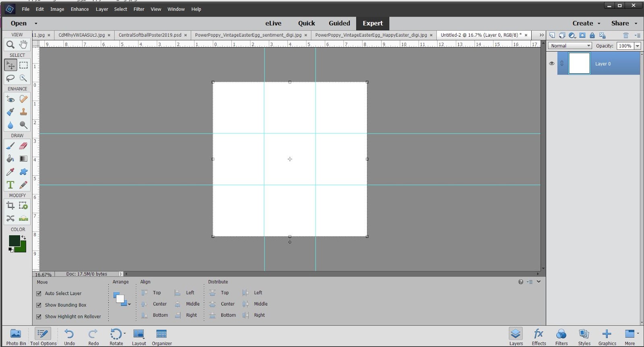
Task: Open the Normal blend mode dropdown
Action: 570,46
